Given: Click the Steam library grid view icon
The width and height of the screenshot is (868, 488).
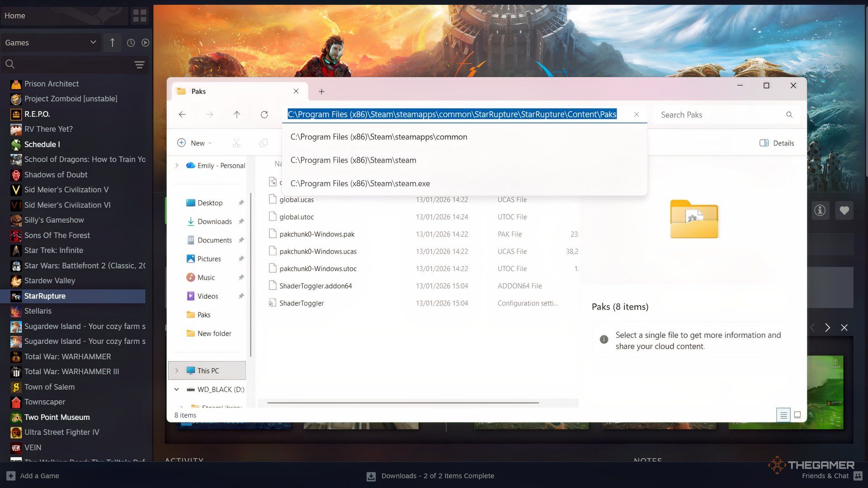Looking at the screenshot, I should [140, 16].
